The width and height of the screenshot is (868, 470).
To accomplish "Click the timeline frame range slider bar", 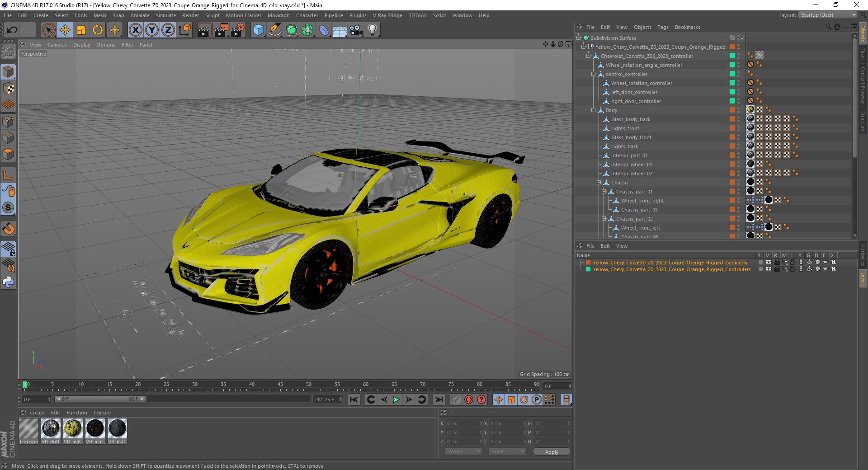I will click(x=100, y=399).
